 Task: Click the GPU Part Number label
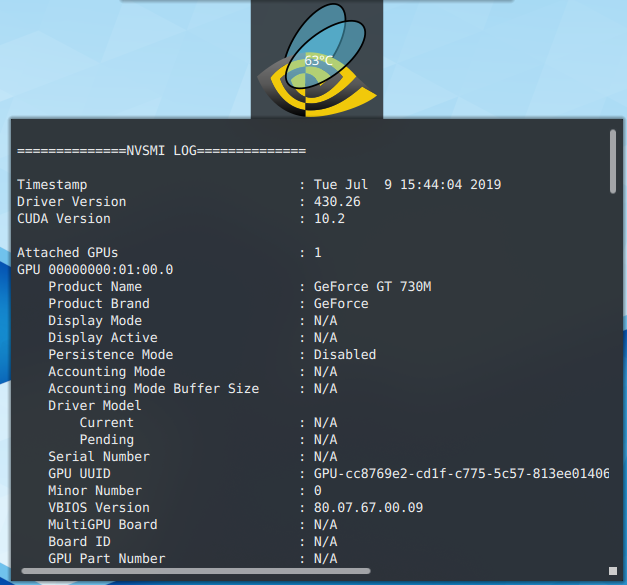[x=107, y=559]
